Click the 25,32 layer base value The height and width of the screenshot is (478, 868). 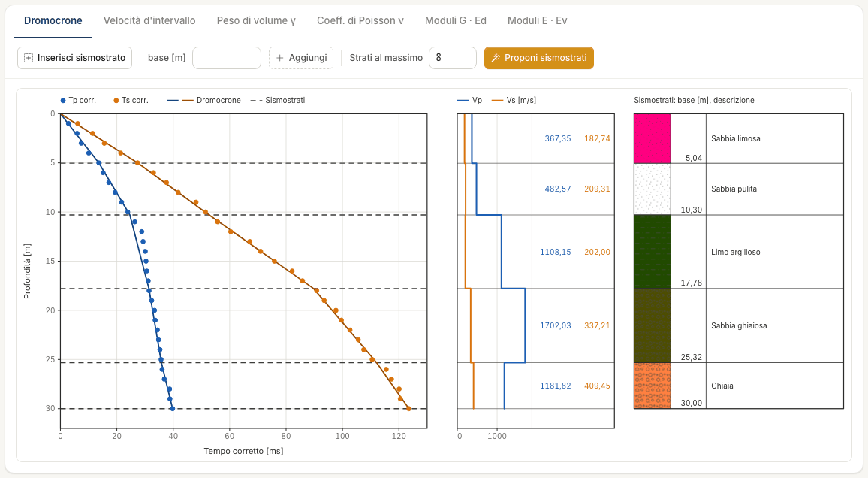click(x=692, y=357)
